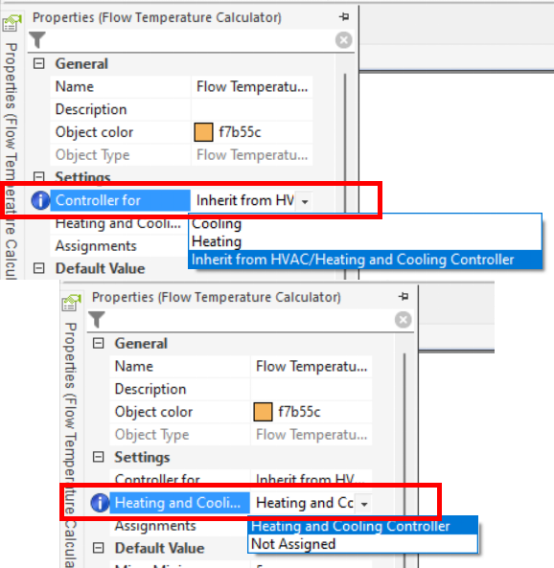
Task: Open the Heating and Cooling Controller dropdown arrow
Action: (x=364, y=504)
